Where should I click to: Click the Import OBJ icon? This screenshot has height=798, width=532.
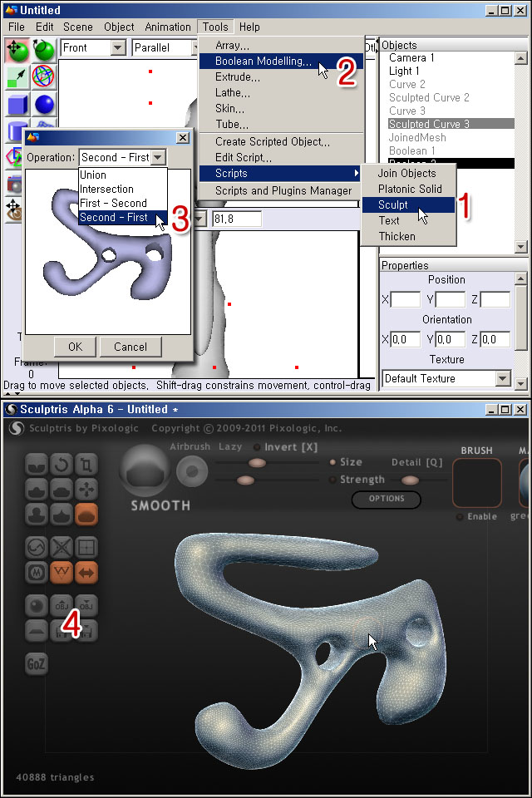click(x=62, y=606)
